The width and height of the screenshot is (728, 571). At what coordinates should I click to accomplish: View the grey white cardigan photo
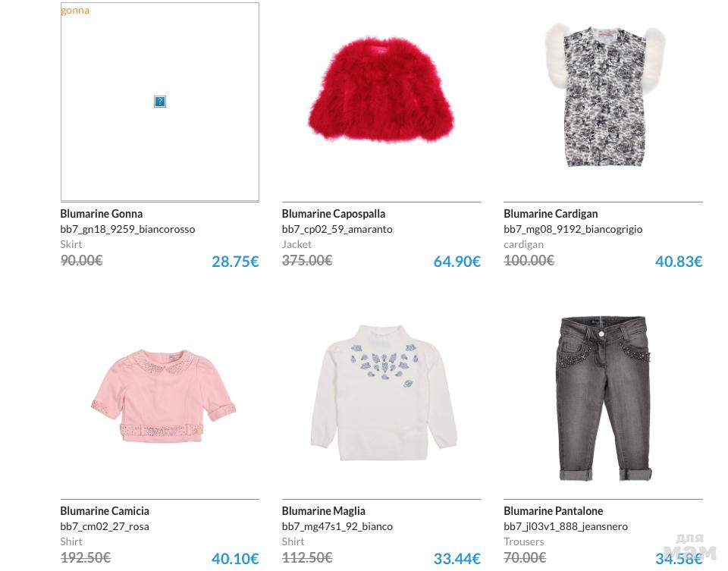coord(604,96)
